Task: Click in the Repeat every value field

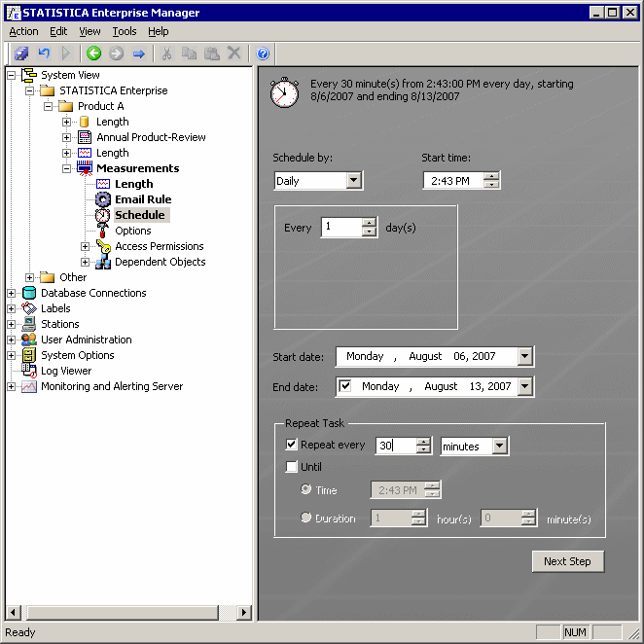Action: click(x=396, y=446)
